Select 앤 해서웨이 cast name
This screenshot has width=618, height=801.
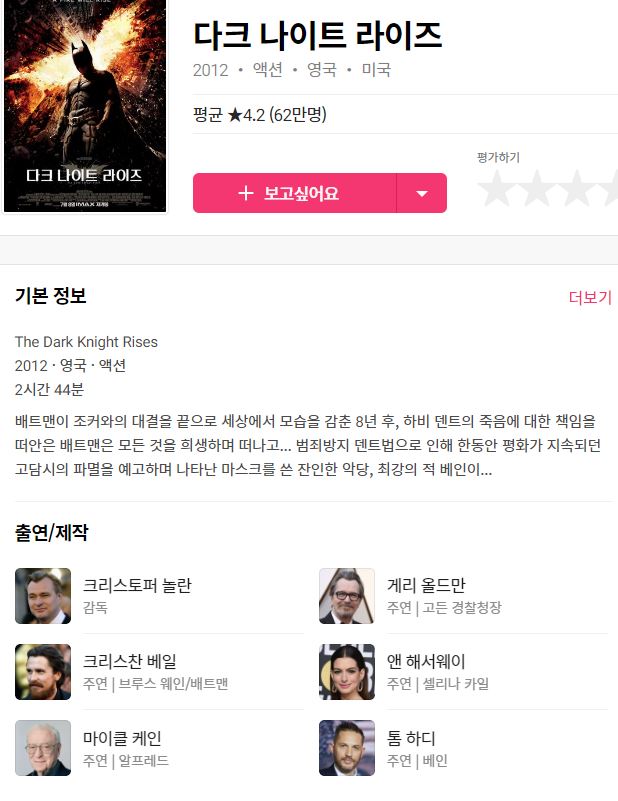[426, 661]
